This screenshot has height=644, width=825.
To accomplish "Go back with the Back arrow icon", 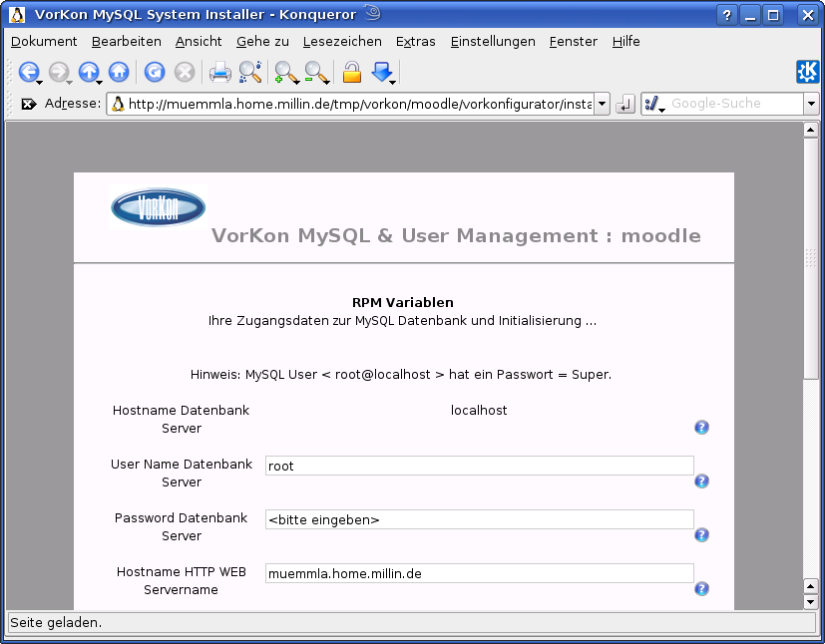I will pyautogui.click(x=28, y=72).
